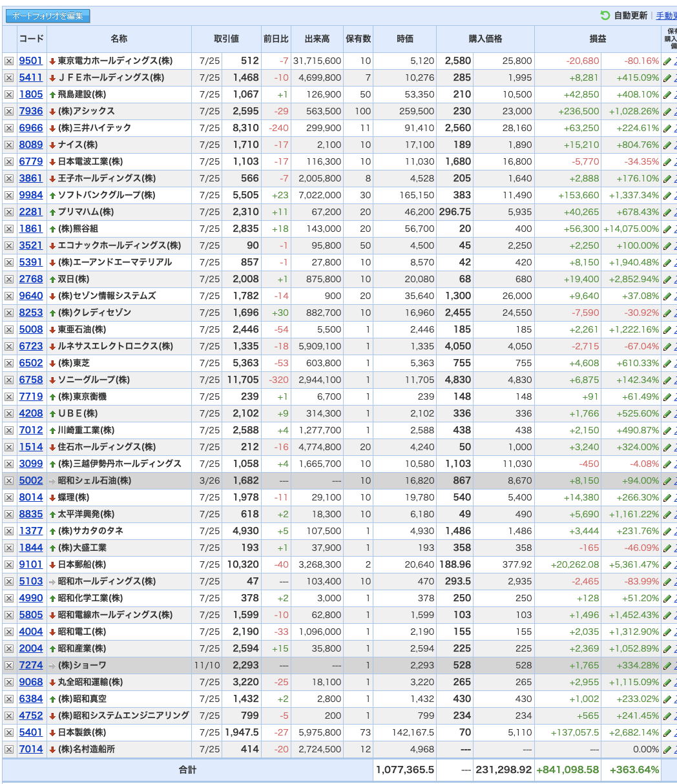Edit the UBE row via its pencil icon

(x=667, y=413)
